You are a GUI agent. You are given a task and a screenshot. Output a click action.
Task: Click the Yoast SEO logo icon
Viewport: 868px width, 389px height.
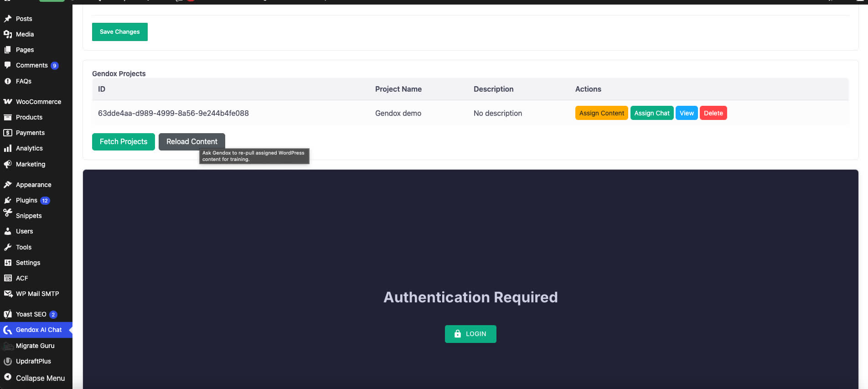(8, 314)
